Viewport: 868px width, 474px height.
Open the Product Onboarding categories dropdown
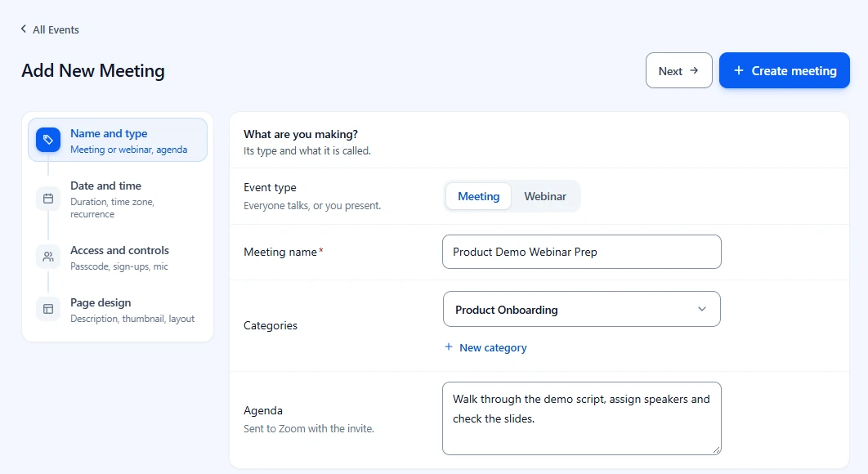tap(582, 309)
